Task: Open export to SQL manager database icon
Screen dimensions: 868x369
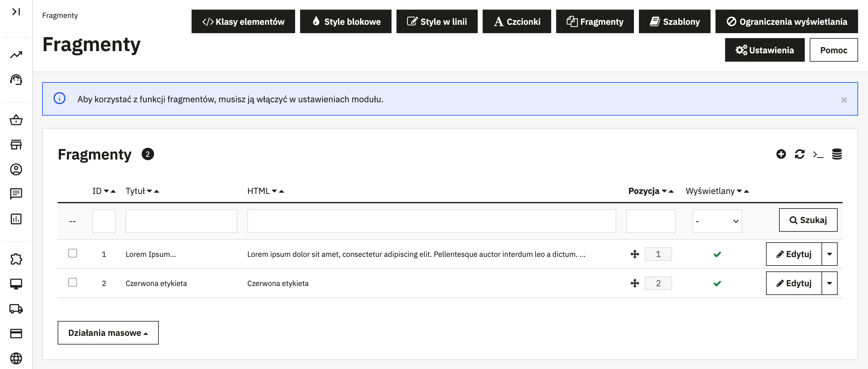Action: click(x=837, y=154)
